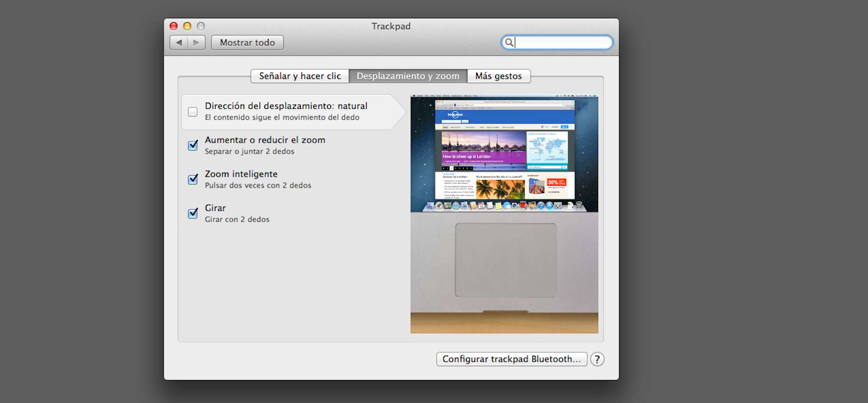Click the forward navigation arrow
Viewport: 868px width, 403px height.
pos(196,43)
